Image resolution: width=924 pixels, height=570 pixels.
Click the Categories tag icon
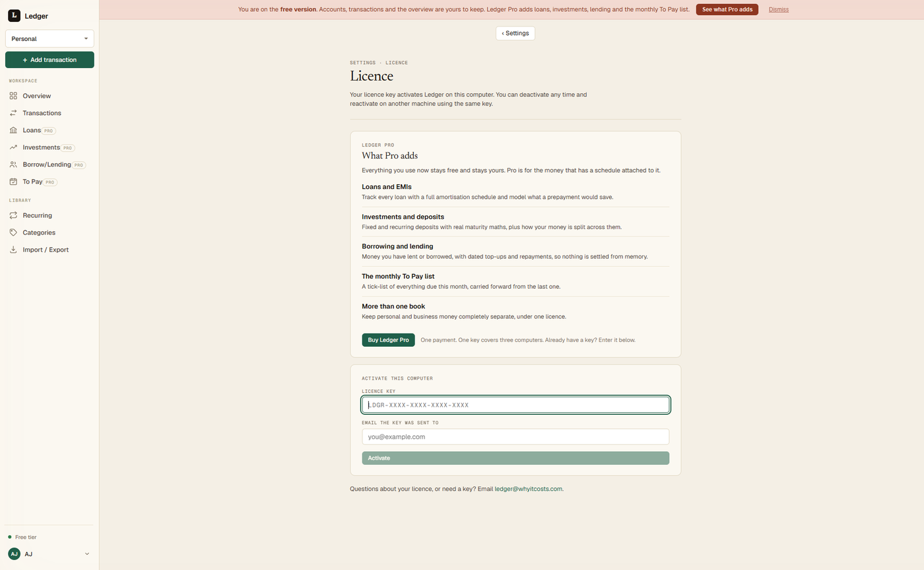[13, 232]
